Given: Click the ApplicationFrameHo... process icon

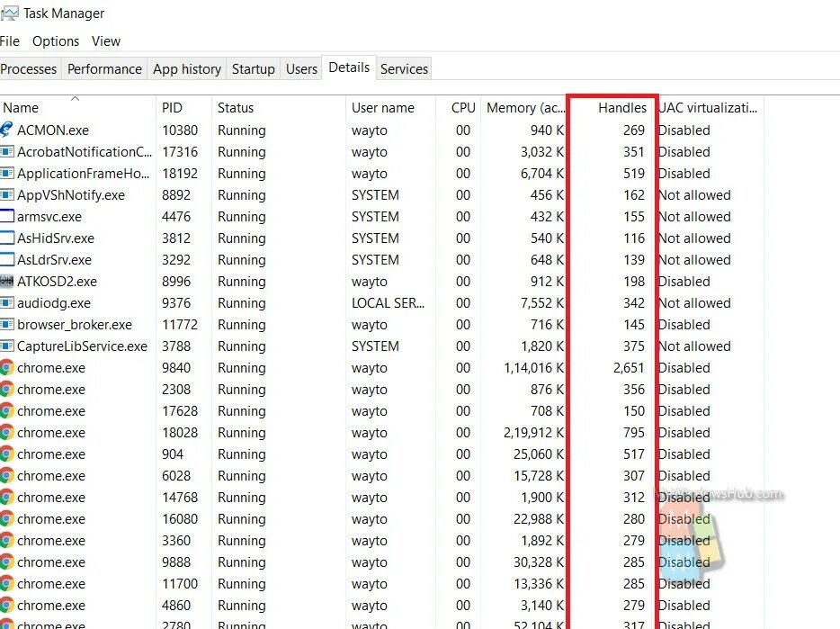Looking at the screenshot, I should coord(7,173).
